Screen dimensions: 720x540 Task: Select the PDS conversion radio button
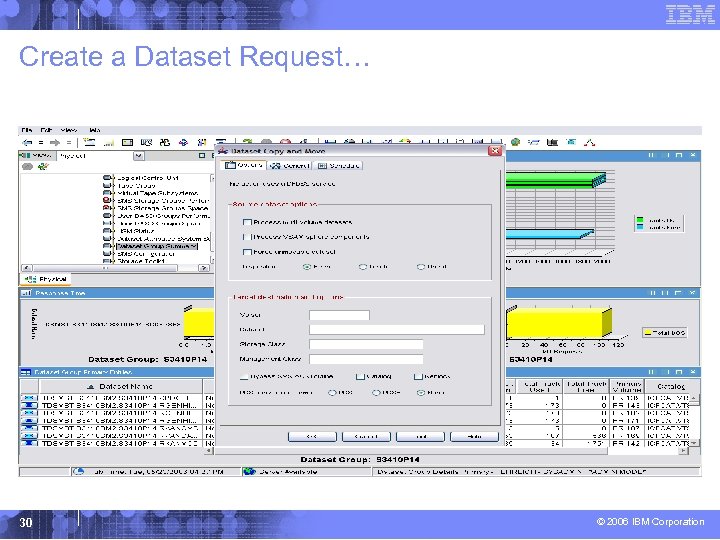332,393
